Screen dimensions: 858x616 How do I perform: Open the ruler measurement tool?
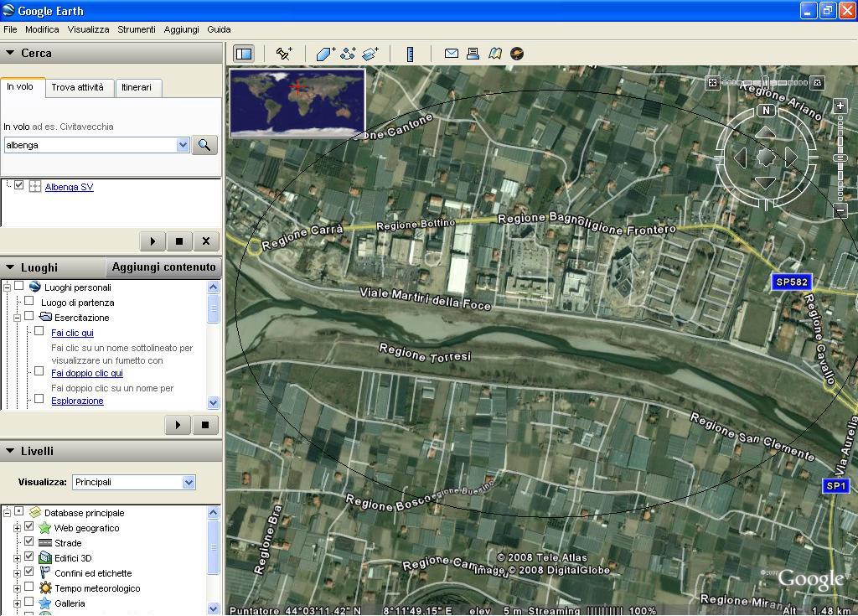pyautogui.click(x=410, y=54)
